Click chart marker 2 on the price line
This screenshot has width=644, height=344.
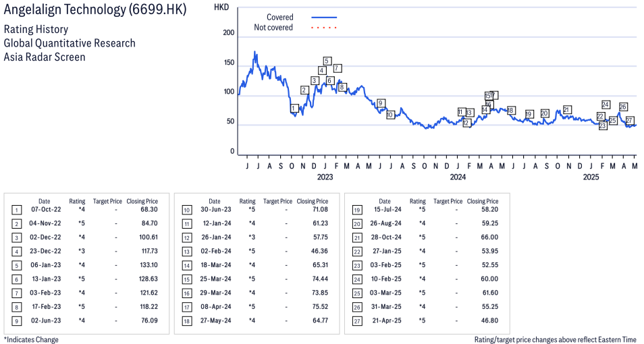304,90
